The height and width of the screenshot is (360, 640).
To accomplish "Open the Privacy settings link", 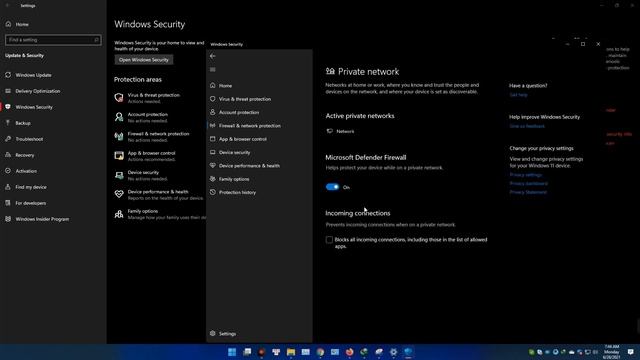I will pos(526,175).
